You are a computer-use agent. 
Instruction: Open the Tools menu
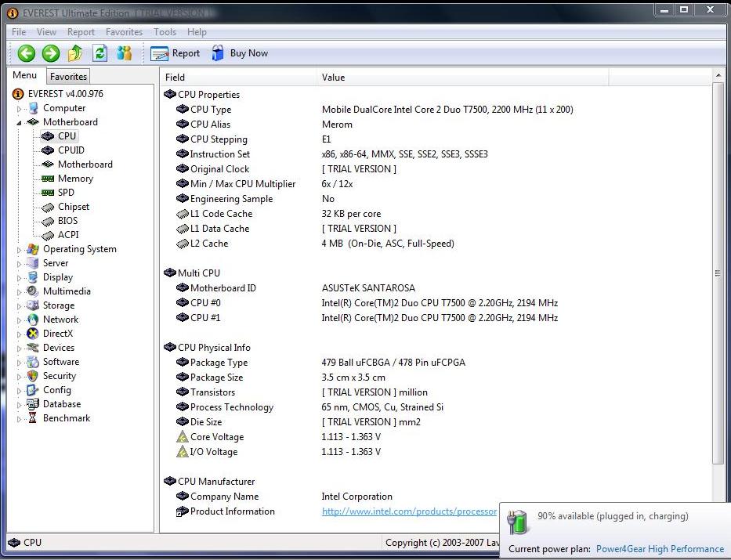pos(165,31)
